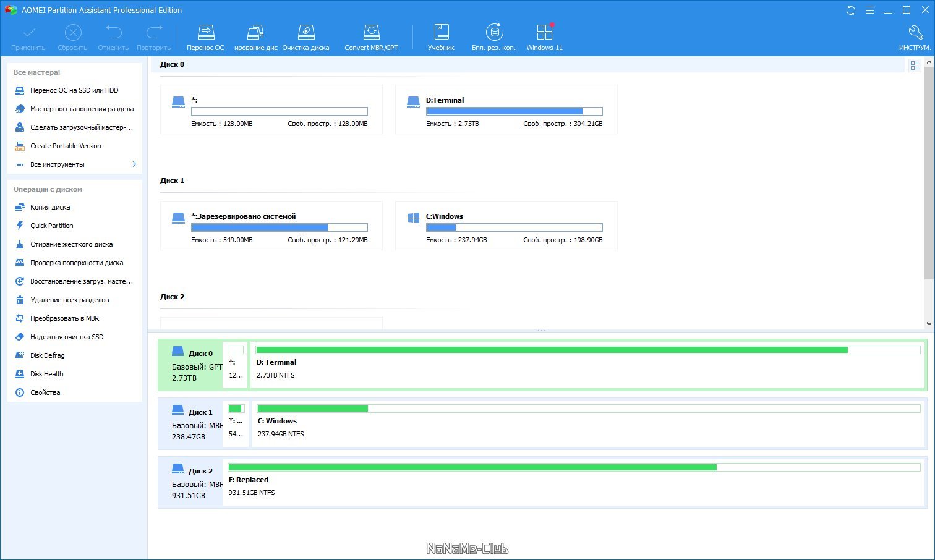Open Свойства in disk operations

[45, 392]
